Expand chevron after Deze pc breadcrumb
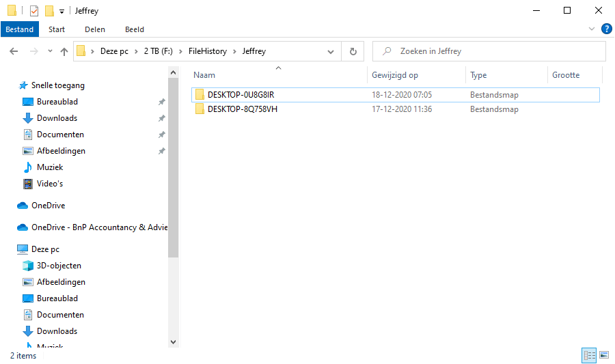Screen dimensions: 615x364 coord(136,51)
